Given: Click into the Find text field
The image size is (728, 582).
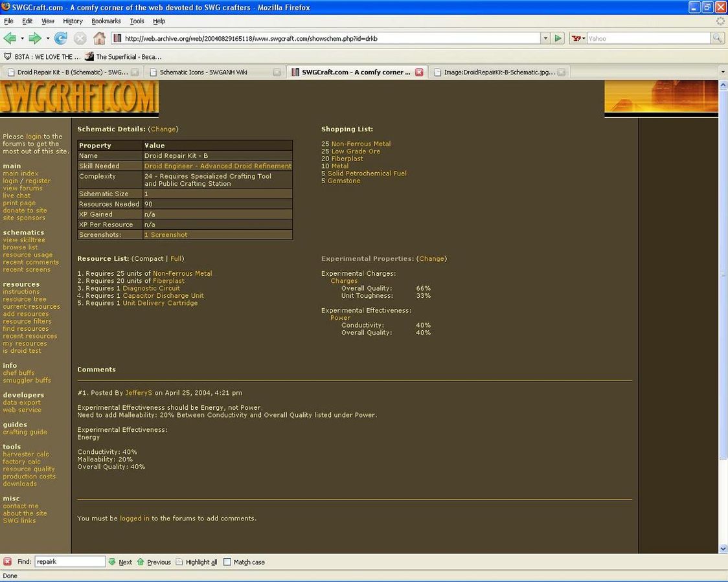Looking at the screenshot, I should [x=70, y=562].
